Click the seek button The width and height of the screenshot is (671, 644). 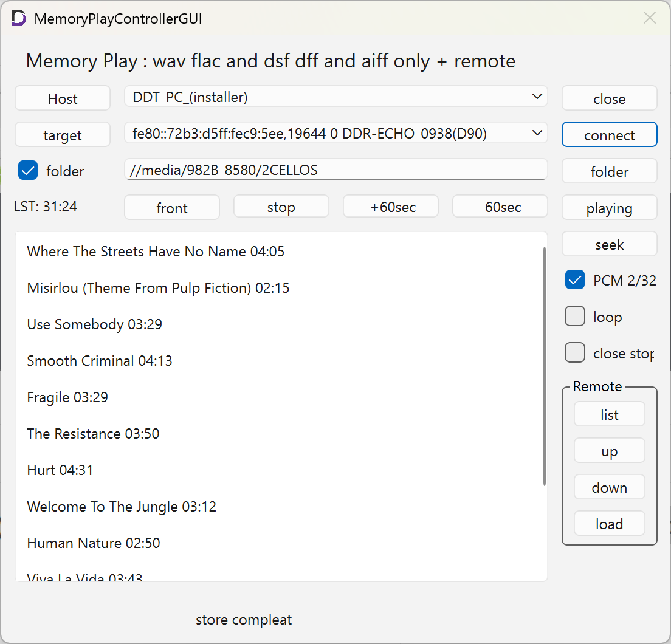click(x=610, y=244)
